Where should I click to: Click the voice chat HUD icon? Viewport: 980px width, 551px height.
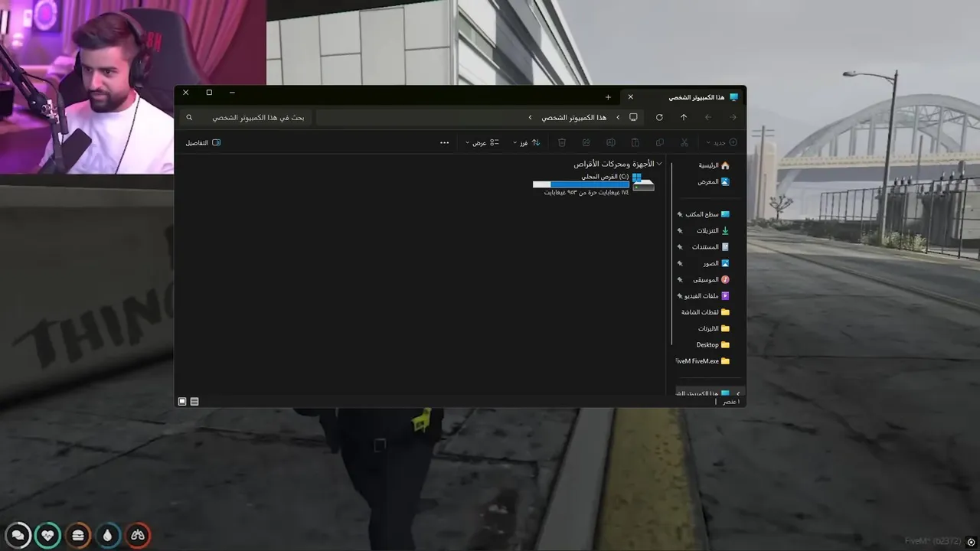18,536
